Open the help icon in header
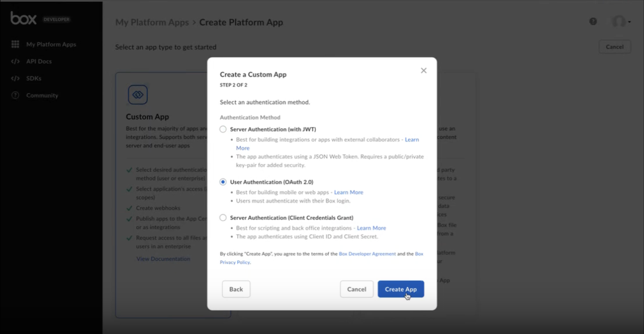This screenshot has height=334, width=644. pos(593,22)
